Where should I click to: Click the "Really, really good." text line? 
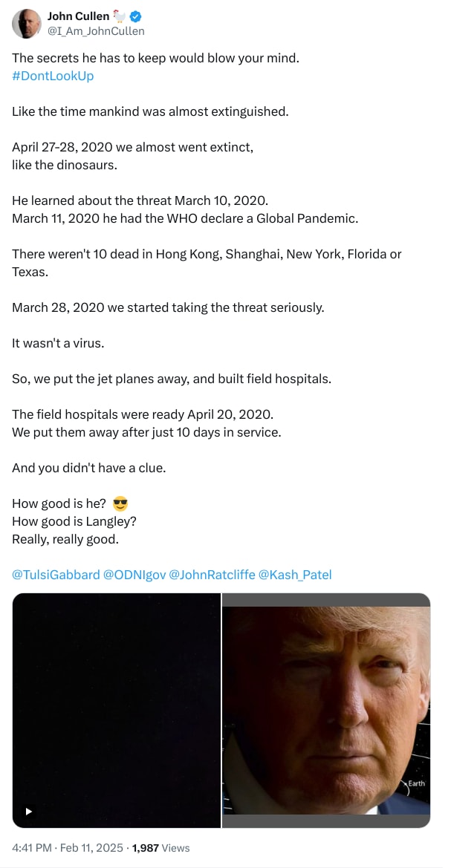pyautogui.click(x=65, y=539)
